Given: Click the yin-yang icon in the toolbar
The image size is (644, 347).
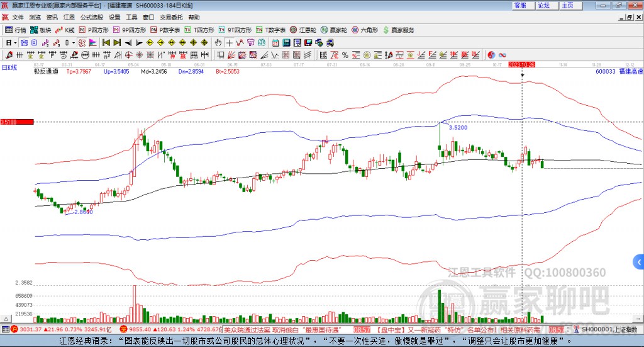Looking at the screenshot, I should coord(492,55).
